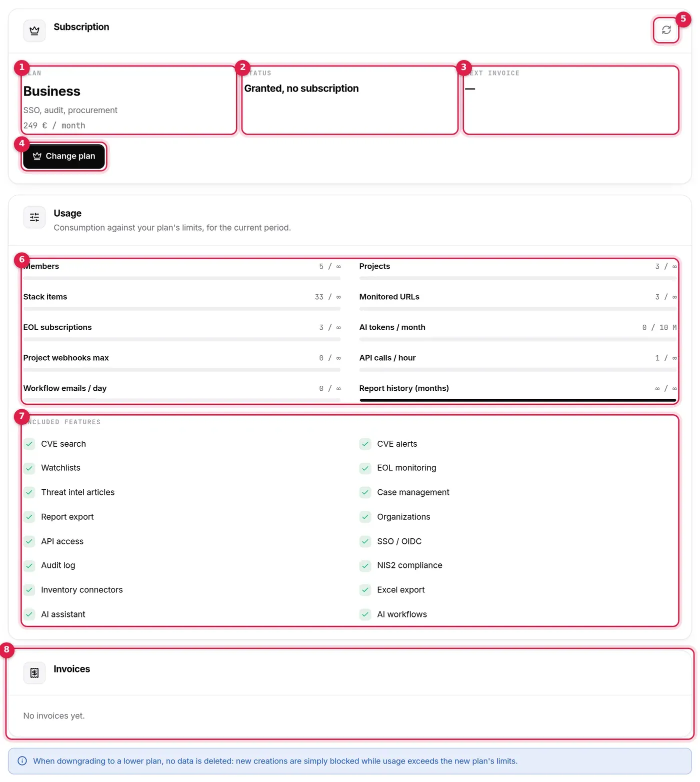
Task: Click the check icon next to Inventory connectors
Action: pyautogui.click(x=29, y=590)
